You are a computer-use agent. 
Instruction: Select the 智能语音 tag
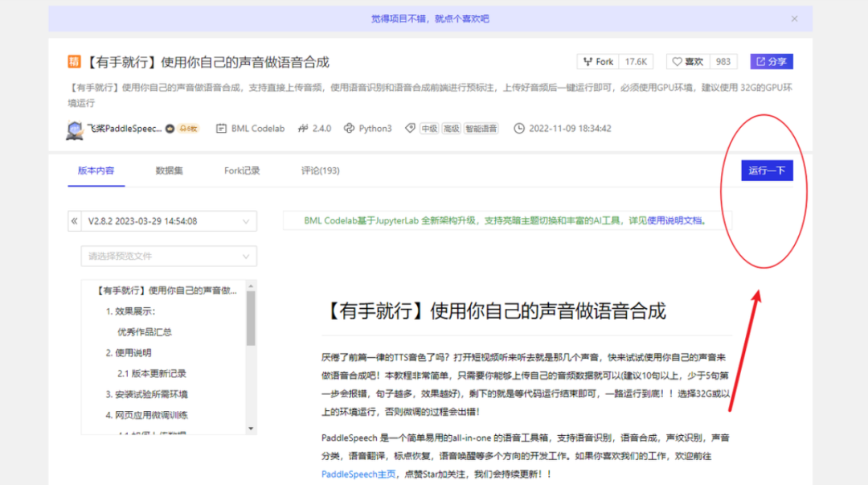click(x=481, y=129)
